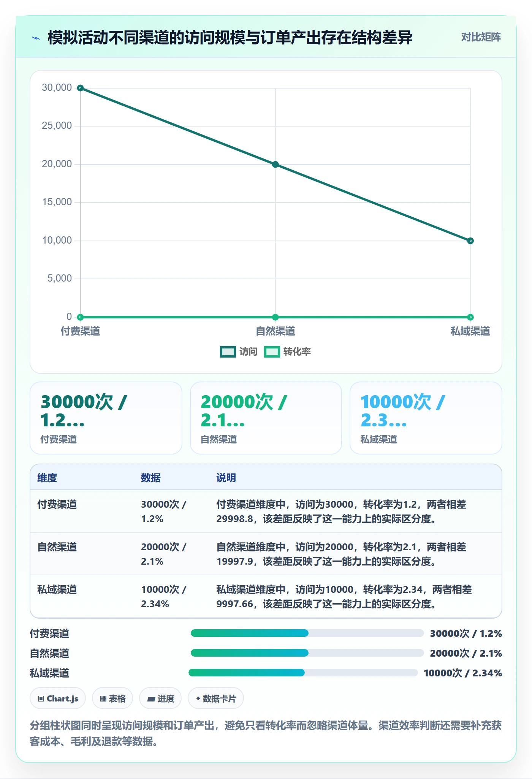The height and width of the screenshot is (779, 532).
Task: Select the 进度 tag
Action: click(x=160, y=698)
